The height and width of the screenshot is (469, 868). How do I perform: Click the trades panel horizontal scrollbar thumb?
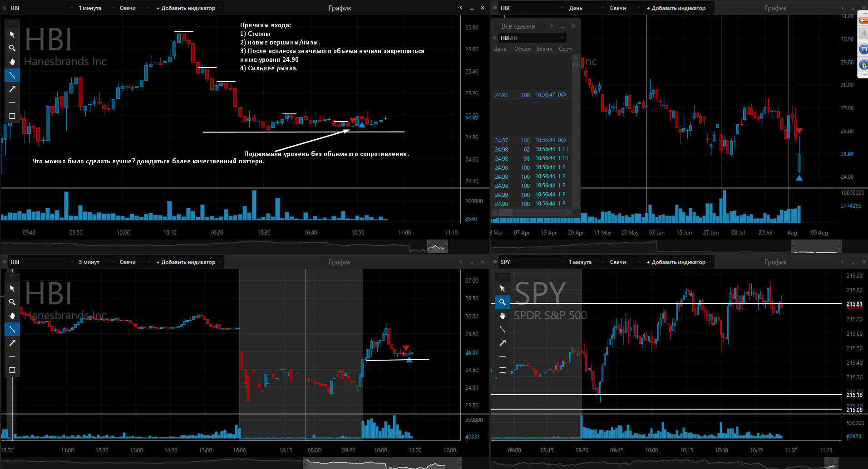pos(506,212)
